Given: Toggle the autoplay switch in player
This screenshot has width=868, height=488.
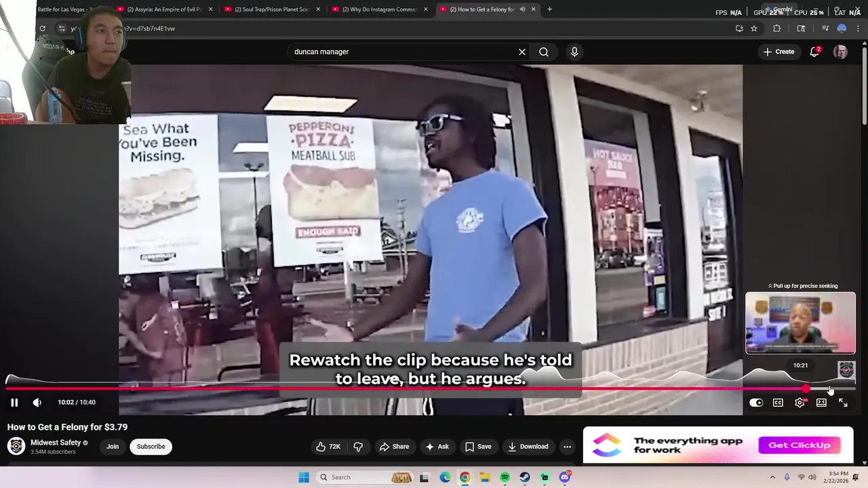Looking at the screenshot, I should [756, 403].
